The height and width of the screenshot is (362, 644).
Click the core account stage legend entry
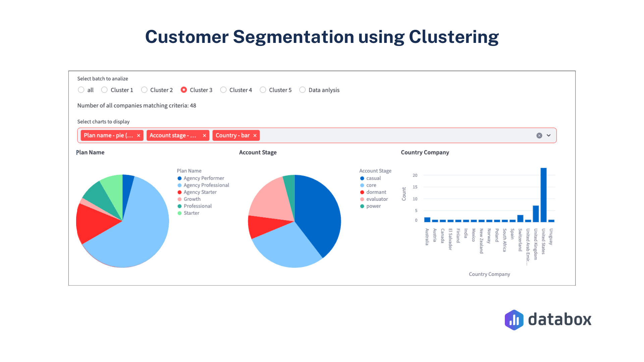(368, 185)
